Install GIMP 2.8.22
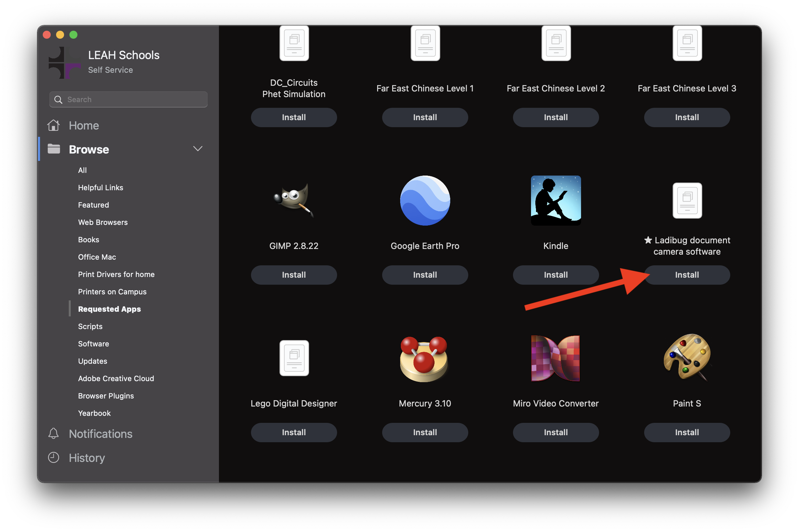799x532 pixels. tap(294, 275)
